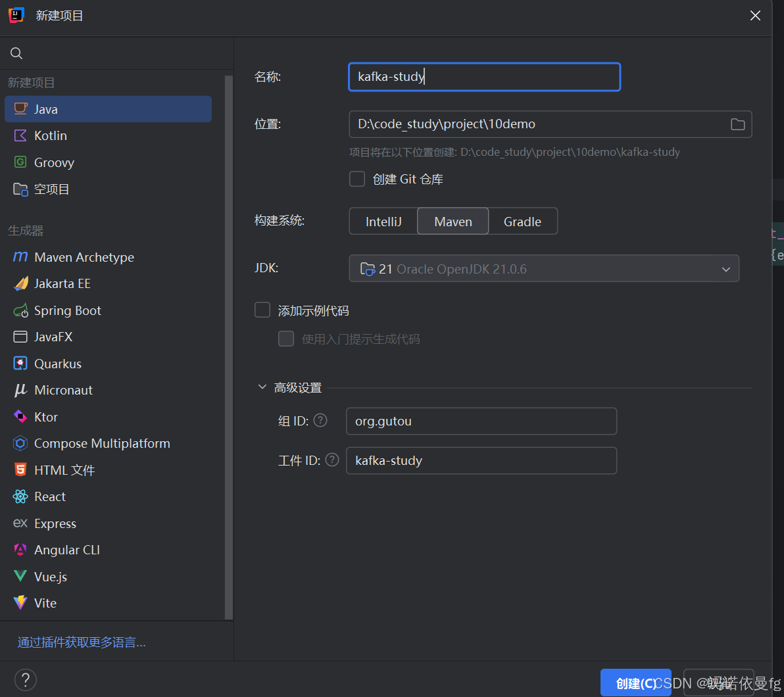Screen dimensions: 784x697
Task: Select the JavaFX generator entry
Action: (108, 337)
